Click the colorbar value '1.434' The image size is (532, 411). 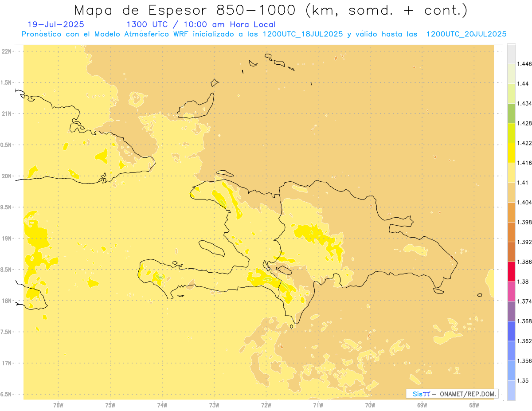(525, 103)
